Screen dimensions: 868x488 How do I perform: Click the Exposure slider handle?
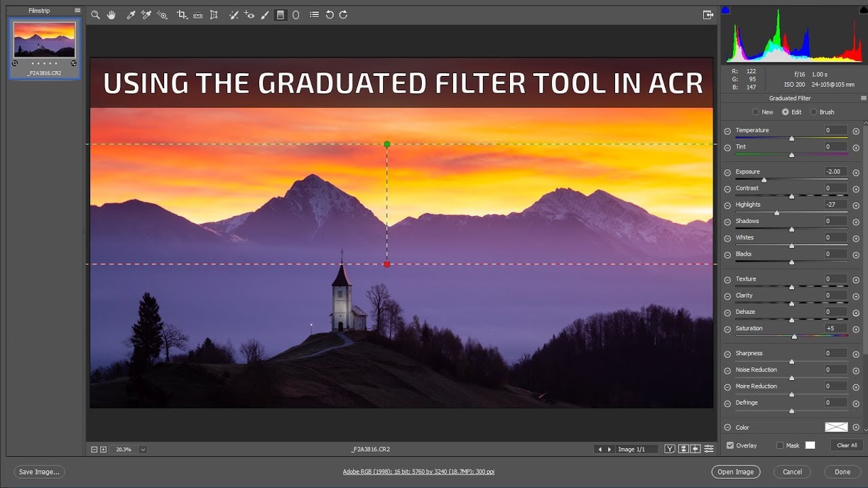764,180
